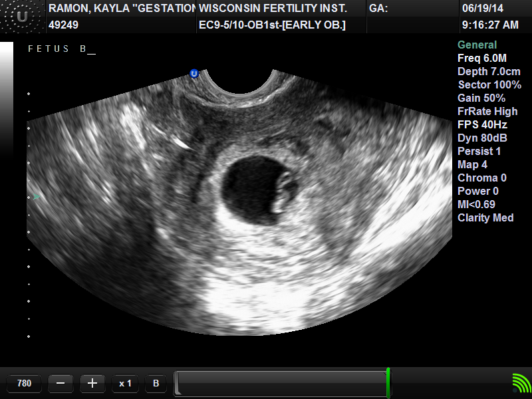Image resolution: width=532 pixels, height=399 pixels.
Task: Click the MI<0.69 value
Action: click(476, 204)
